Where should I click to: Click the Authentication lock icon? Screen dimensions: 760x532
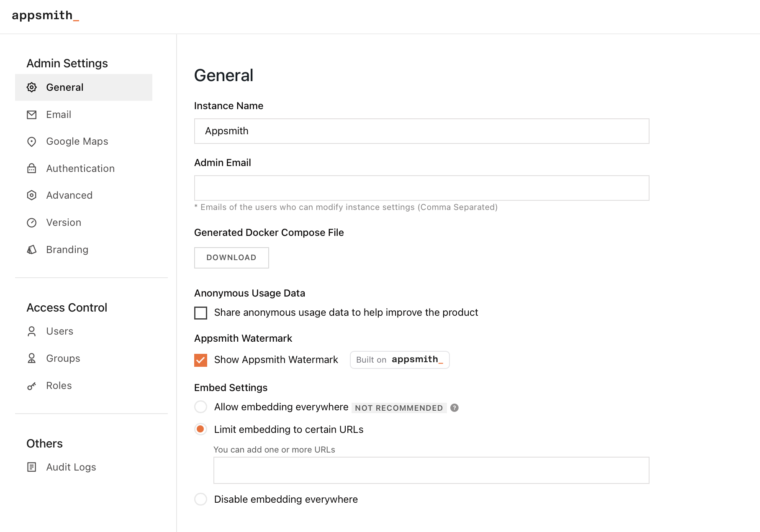pyautogui.click(x=32, y=169)
